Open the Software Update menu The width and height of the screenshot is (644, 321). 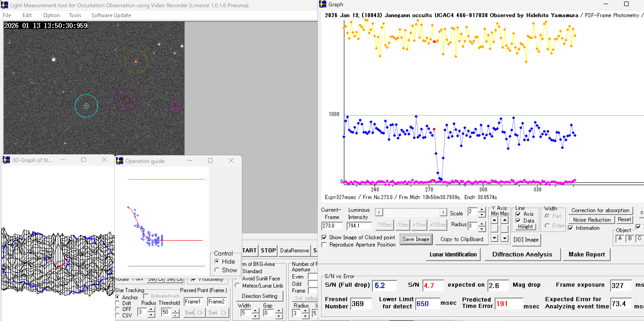[111, 15]
